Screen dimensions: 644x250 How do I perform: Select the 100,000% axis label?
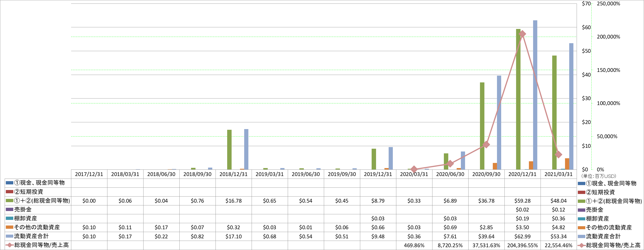pyautogui.click(x=609, y=103)
